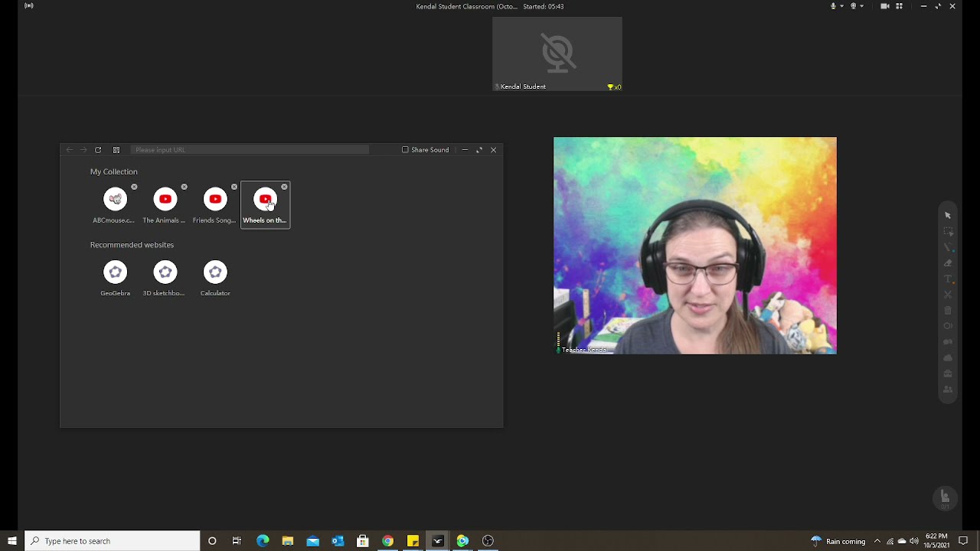980x551 pixels.
Task: Open Microsoft Edge from the taskbar
Action: coord(263,541)
